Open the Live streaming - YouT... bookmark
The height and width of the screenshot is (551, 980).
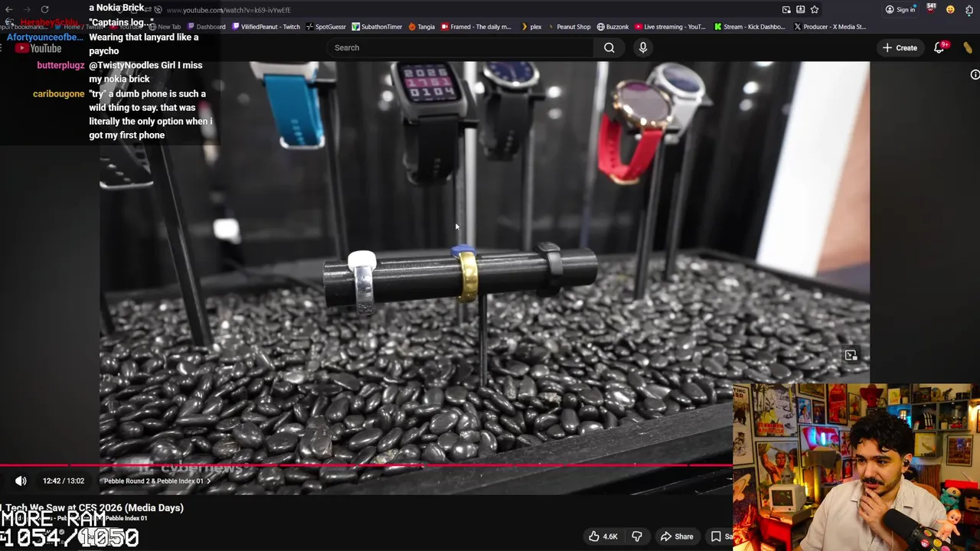670,27
